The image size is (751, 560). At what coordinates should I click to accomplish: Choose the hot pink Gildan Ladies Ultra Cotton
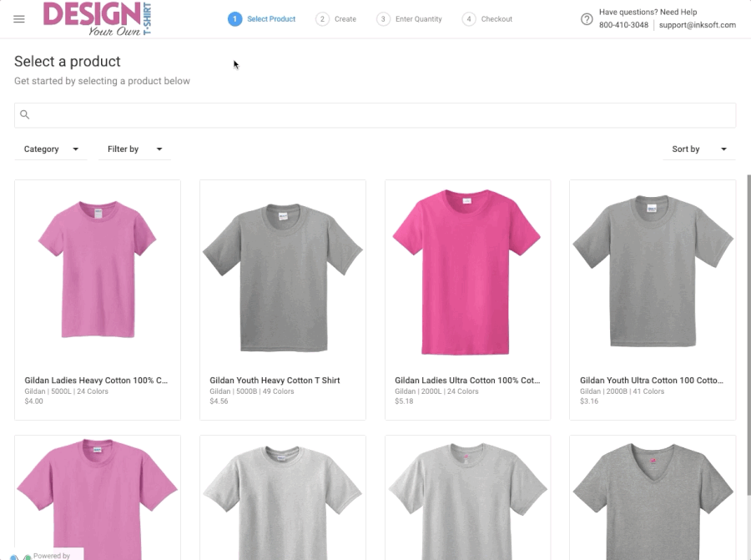click(467, 274)
